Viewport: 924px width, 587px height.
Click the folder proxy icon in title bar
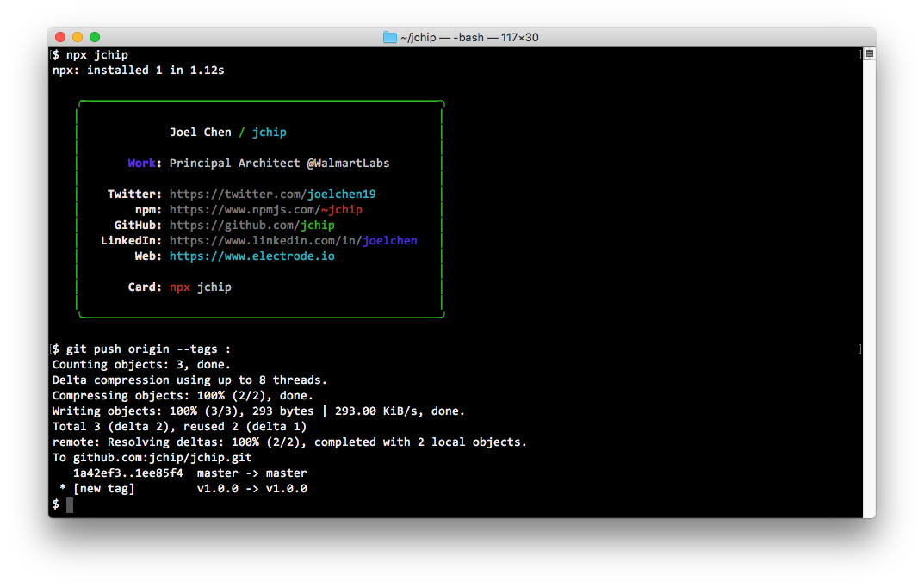pos(389,37)
